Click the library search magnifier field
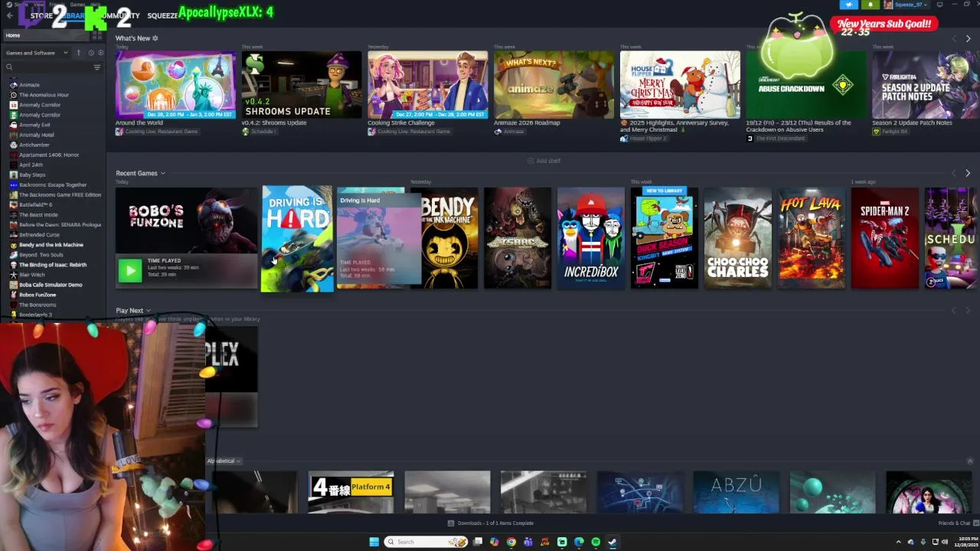This screenshot has height=551, width=980. 47,67
